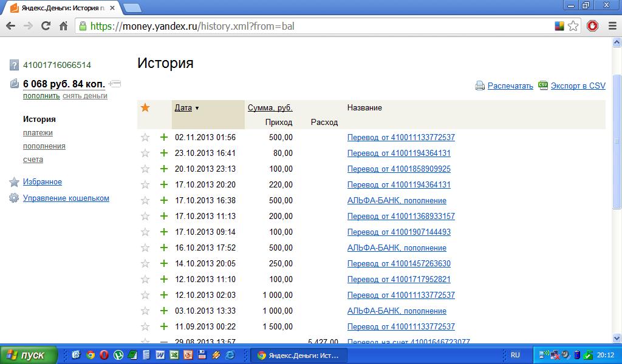Open the пополнения section in the sidebar
This screenshot has height=364, width=622.
[44, 146]
